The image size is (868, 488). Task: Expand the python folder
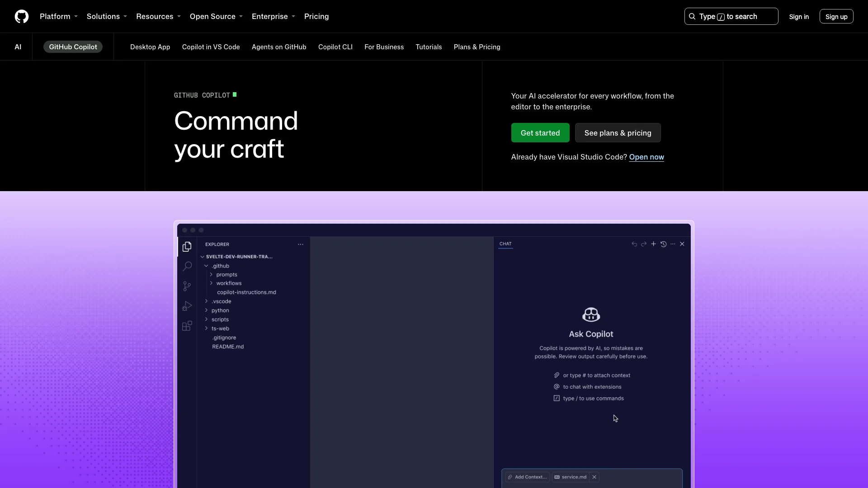206,310
